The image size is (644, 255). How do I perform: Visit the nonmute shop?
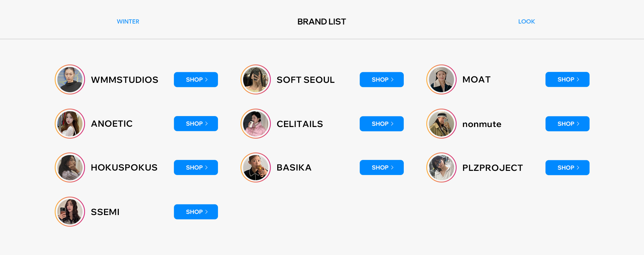coord(567,124)
